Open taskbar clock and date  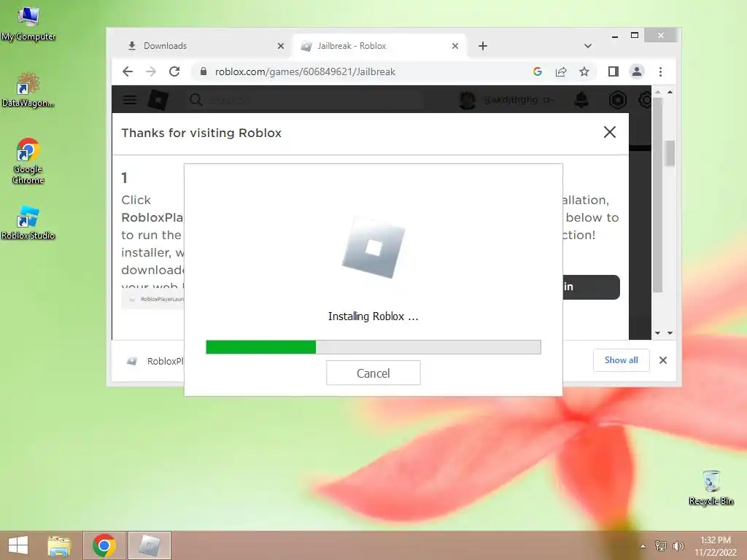point(715,545)
